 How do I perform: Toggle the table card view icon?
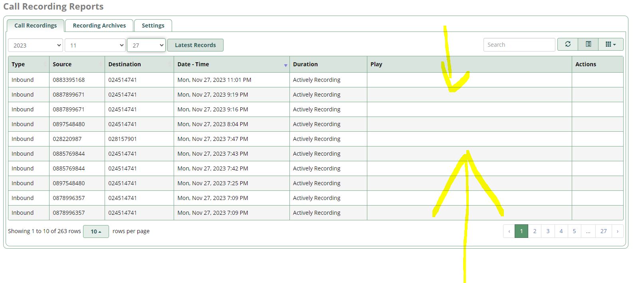(588, 44)
